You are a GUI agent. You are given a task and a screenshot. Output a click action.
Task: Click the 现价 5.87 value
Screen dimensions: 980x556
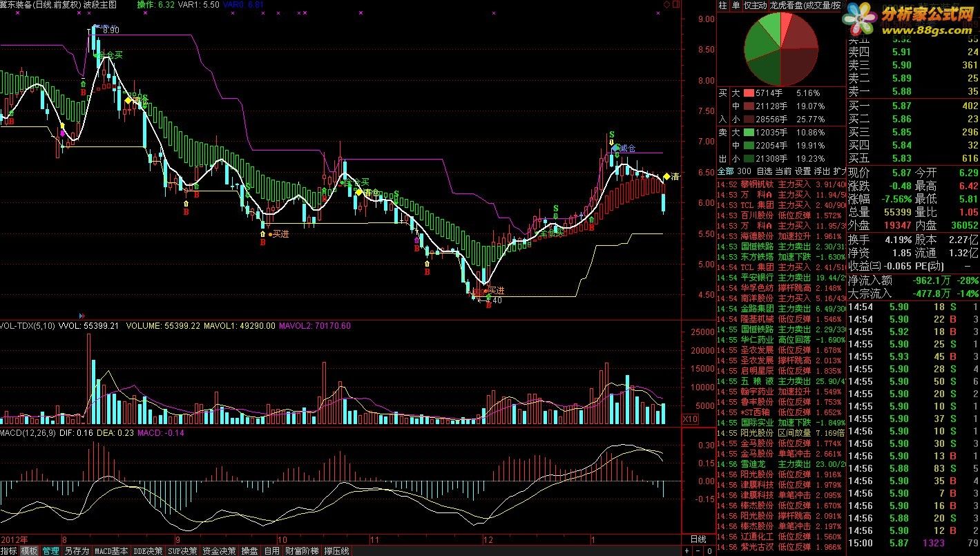click(901, 173)
